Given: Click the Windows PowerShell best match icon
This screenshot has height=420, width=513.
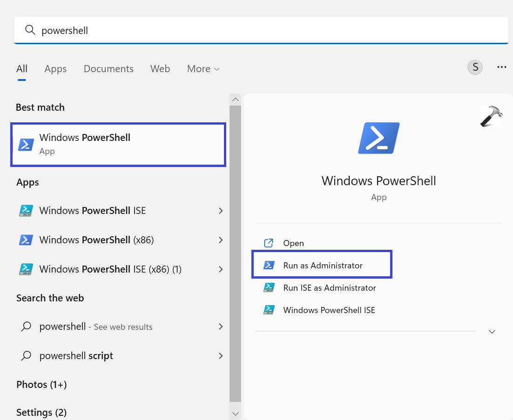Looking at the screenshot, I should click(x=26, y=145).
